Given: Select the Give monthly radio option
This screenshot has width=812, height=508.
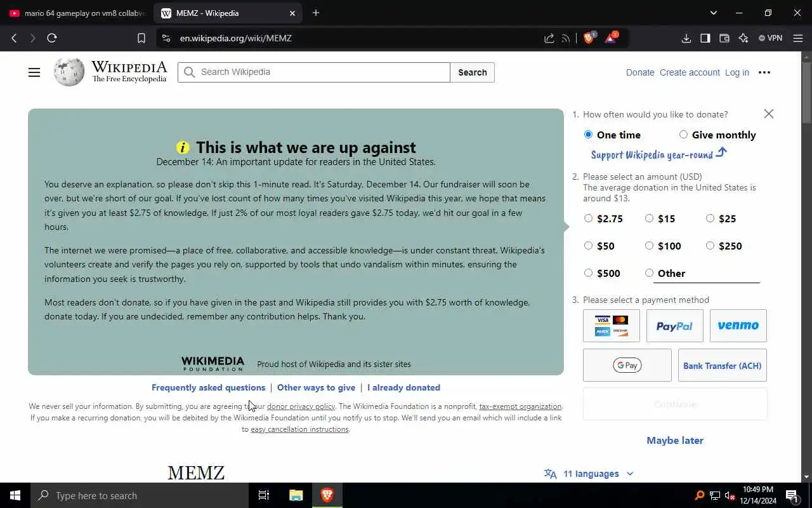Looking at the screenshot, I should point(683,135).
